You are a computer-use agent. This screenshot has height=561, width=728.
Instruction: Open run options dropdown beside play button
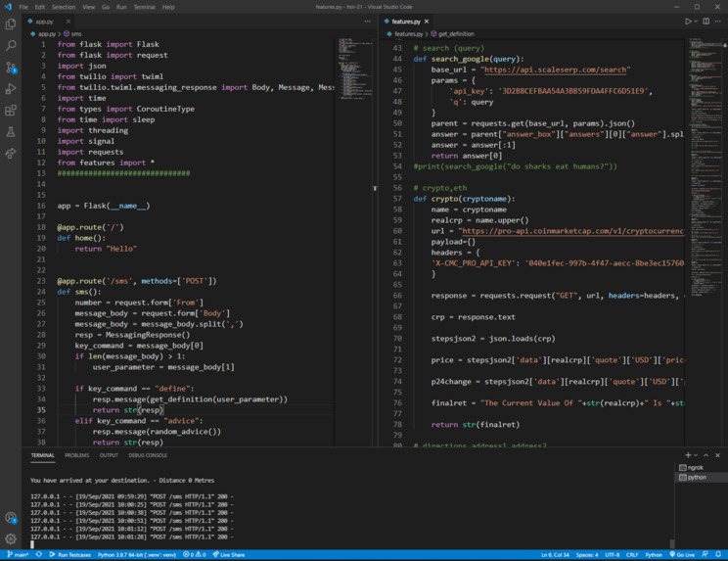(x=697, y=21)
